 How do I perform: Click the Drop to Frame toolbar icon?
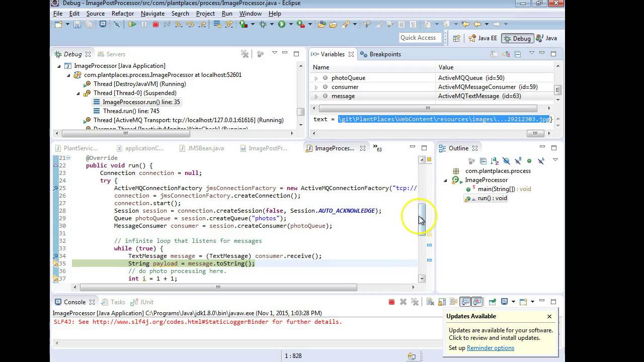[216, 24]
